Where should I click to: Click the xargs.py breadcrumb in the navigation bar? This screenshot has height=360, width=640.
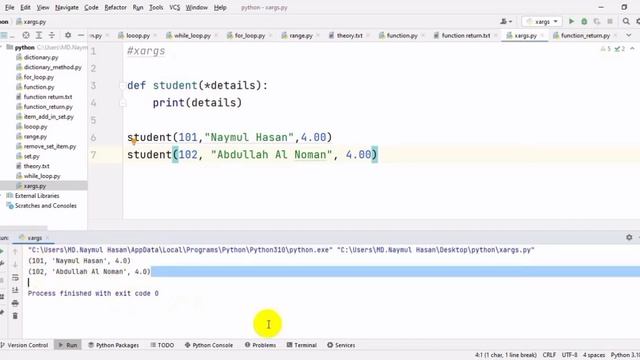pyautogui.click(x=31, y=22)
